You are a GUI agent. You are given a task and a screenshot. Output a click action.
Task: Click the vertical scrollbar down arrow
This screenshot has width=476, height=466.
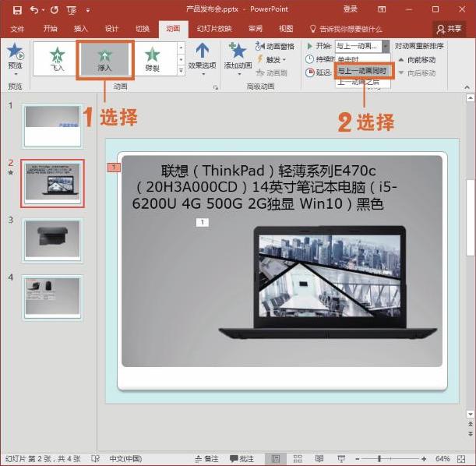(471, 414)
